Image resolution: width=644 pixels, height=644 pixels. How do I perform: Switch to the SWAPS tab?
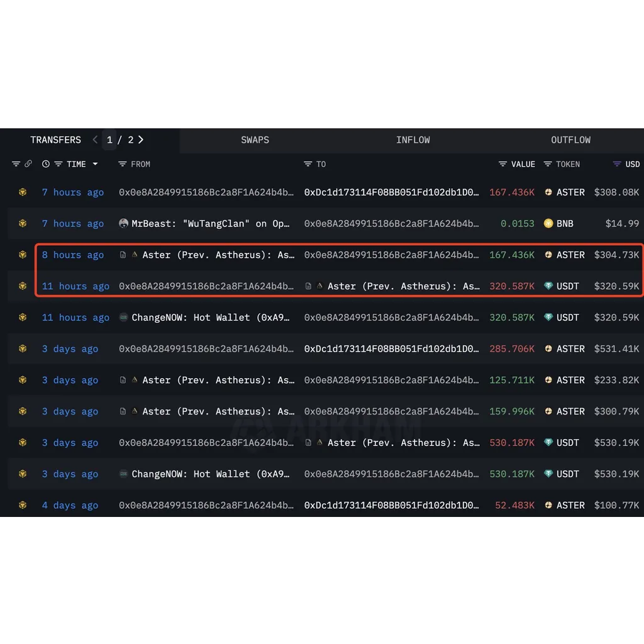pos(255,140)
